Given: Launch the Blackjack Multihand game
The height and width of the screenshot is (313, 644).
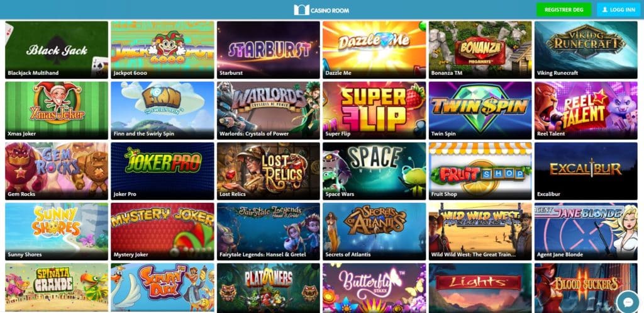Looking at the screenshot, I should click(57, 50).
